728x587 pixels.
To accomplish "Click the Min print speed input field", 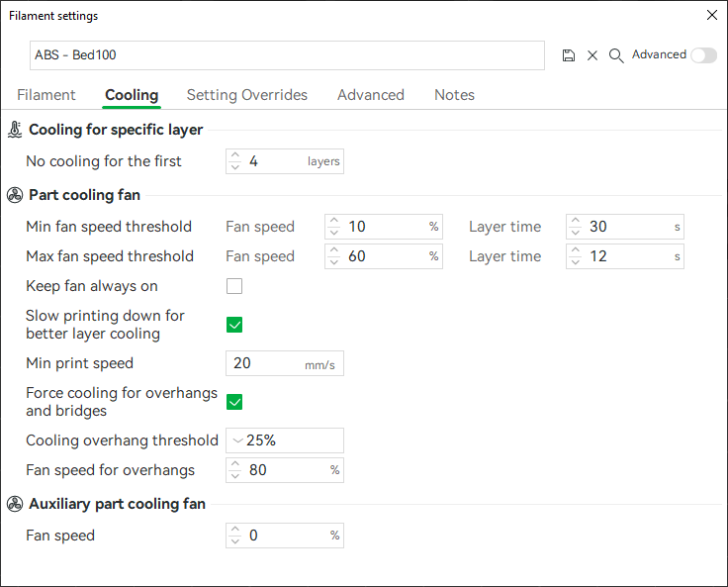I will click(267, 363).
